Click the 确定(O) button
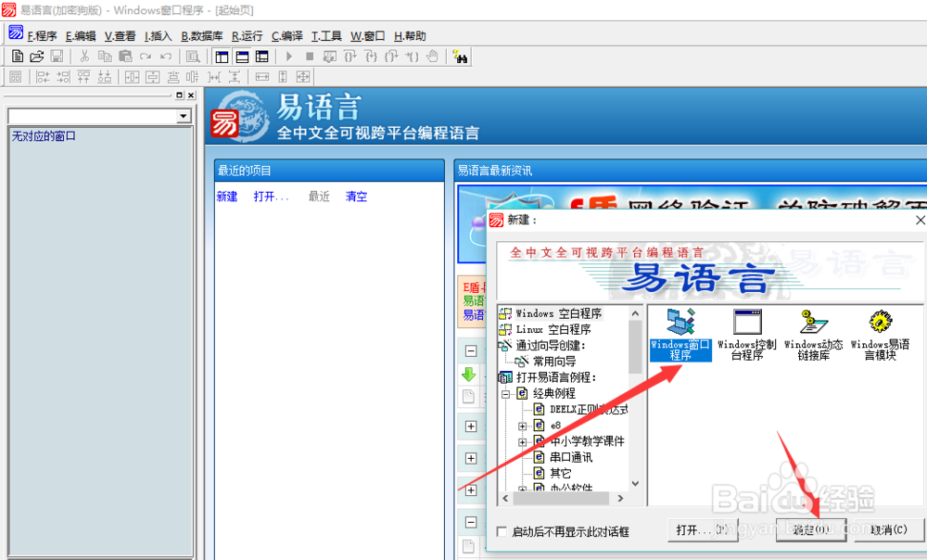 pos(810,529)
